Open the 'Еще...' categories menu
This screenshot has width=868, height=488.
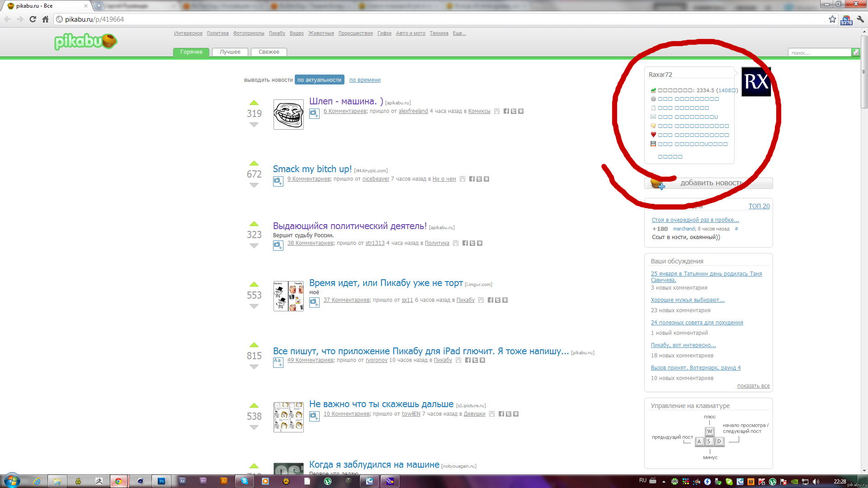coord(459,33)
